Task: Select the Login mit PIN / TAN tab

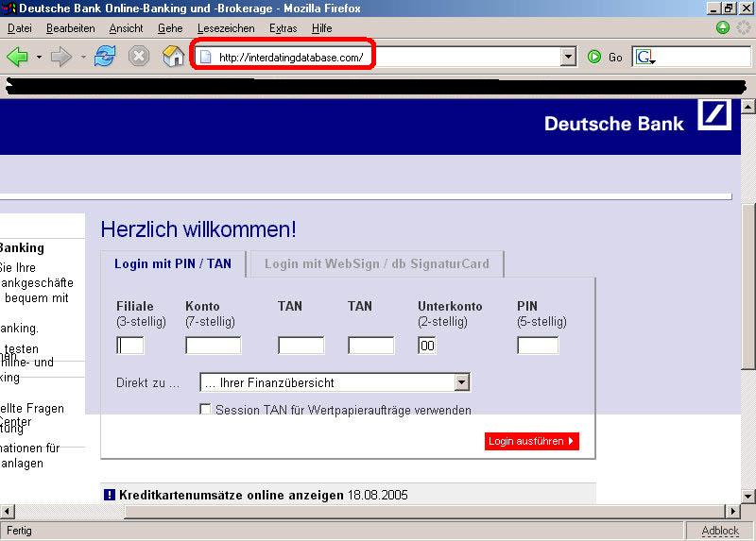Action: [173, 264]
